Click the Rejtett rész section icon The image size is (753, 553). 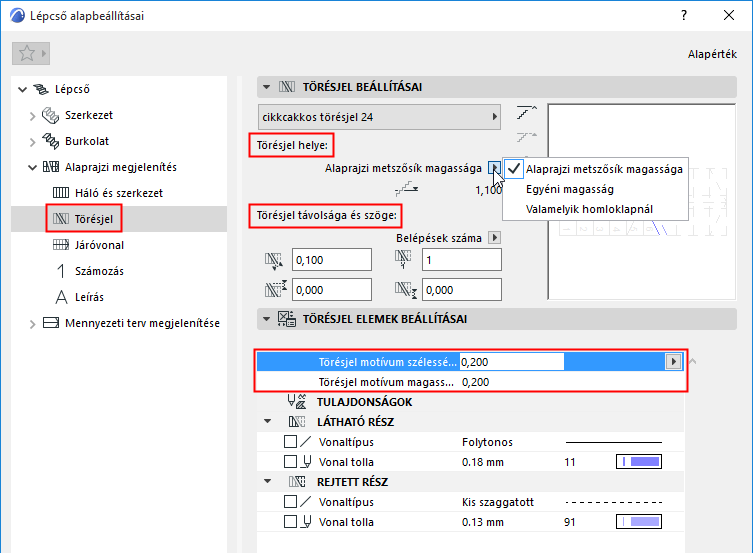(x=297, y=482)
